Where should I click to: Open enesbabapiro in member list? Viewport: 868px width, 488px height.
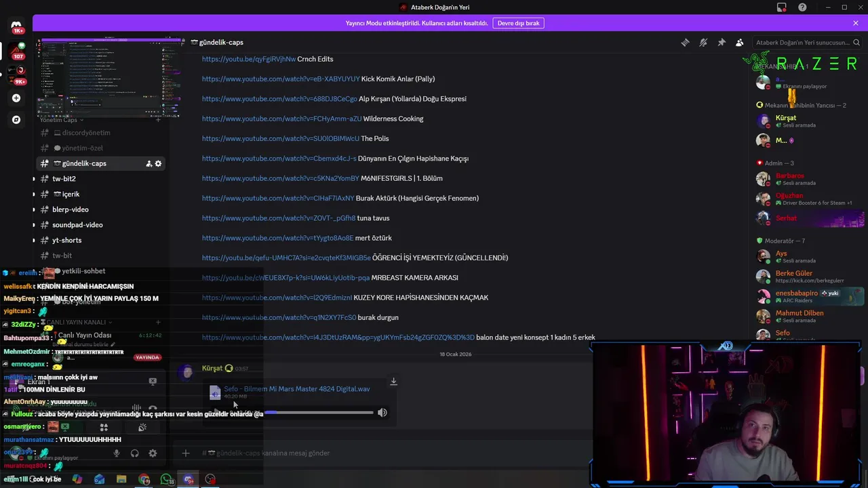[x=808, y=296]
